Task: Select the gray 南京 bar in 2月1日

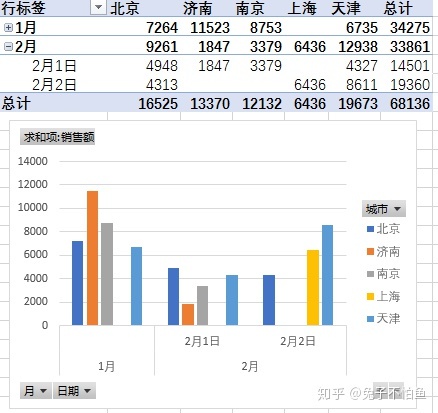Action: (202, 305)
